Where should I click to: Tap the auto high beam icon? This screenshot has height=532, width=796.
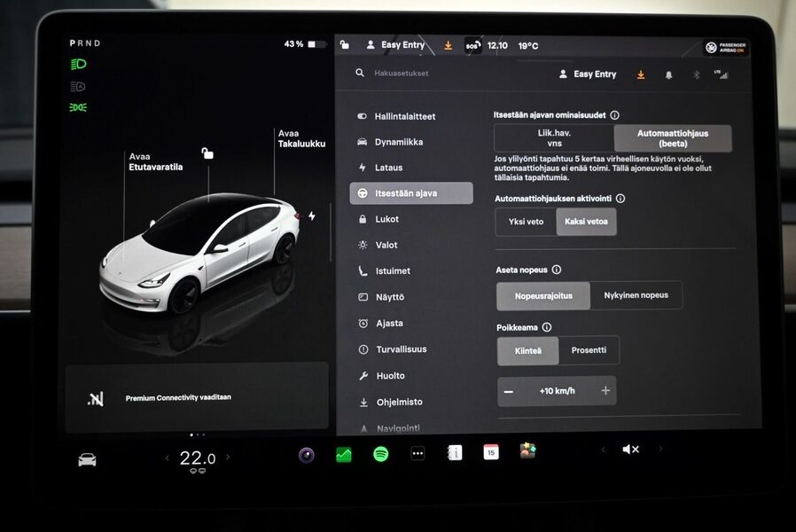pos(78,86)
